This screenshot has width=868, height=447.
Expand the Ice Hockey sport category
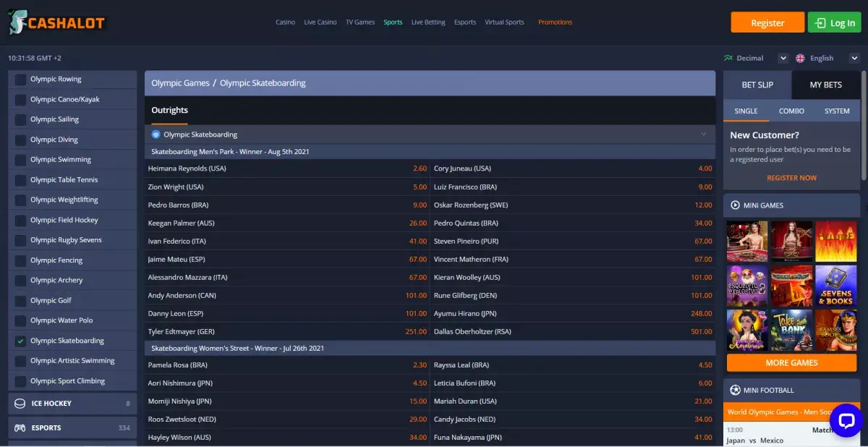point(72,404)
